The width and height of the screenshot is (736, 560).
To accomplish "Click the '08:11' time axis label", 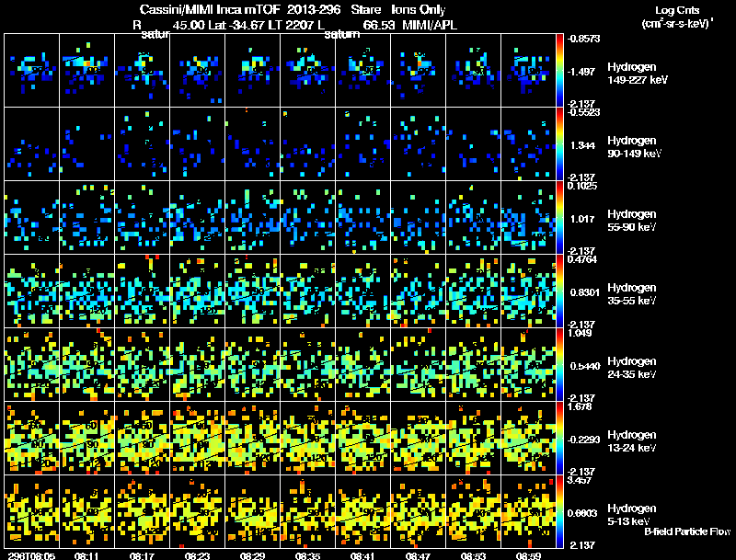I will pyautogui.click(x=86, y=556).
